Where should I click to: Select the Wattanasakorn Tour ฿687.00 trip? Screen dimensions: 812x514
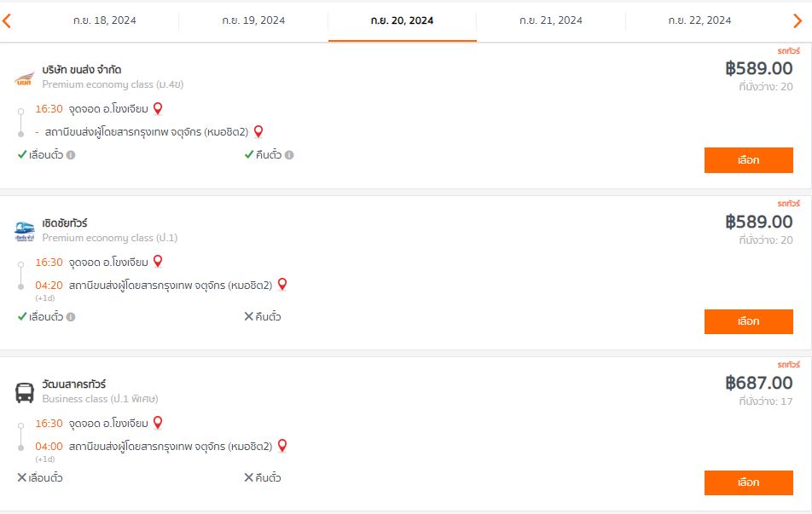[x=748, y=482]
